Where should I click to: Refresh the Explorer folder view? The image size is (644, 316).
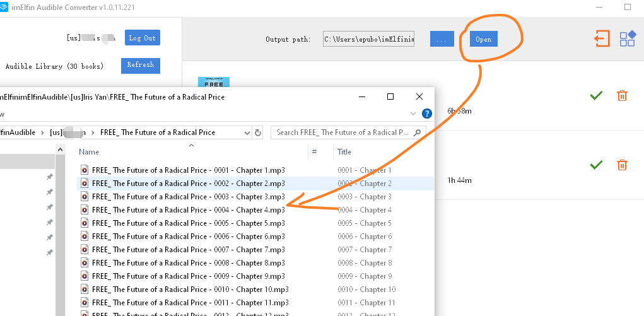coord(258,132)
